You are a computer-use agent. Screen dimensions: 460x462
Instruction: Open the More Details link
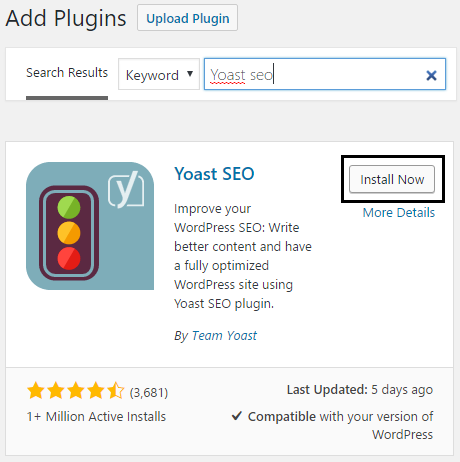click(399, 213)
